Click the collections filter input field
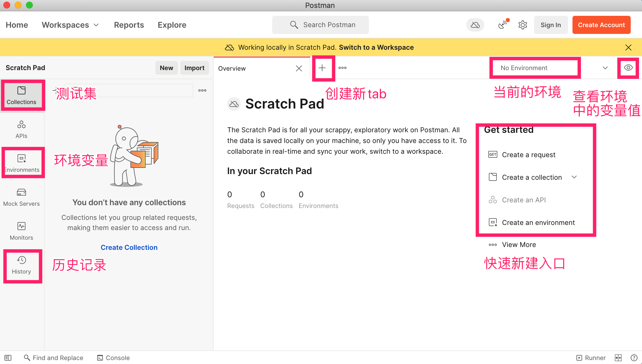The width and height of the screenshot is (642, 364). (129, 90)
